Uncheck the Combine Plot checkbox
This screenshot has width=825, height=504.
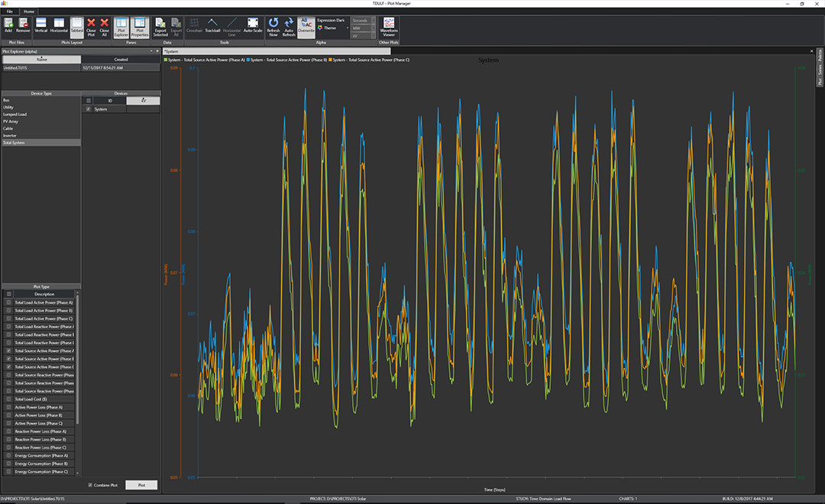(90, 485)
